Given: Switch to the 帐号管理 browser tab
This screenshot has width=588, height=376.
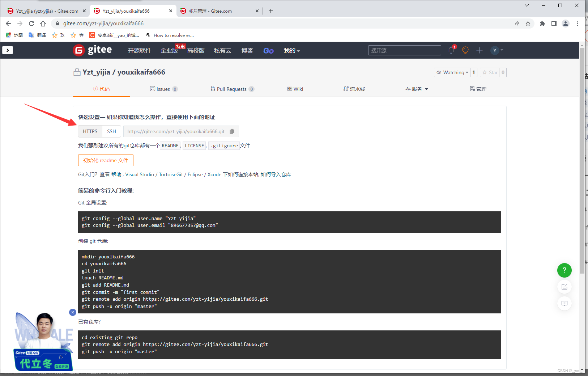Looking at the screenshot, I should pyautogui.click(x=219, y=11).
